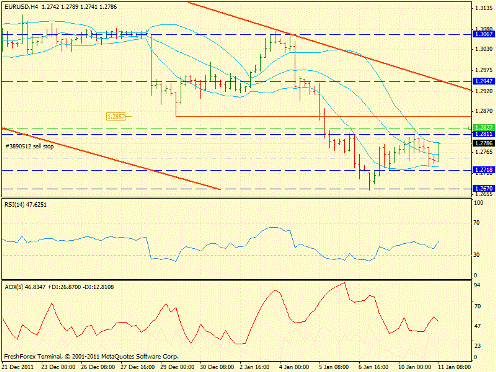Viewport: 496px width, 372px height.
Task: Click the 21 Dec 2011 time axis label
Action: coord(18,367)
